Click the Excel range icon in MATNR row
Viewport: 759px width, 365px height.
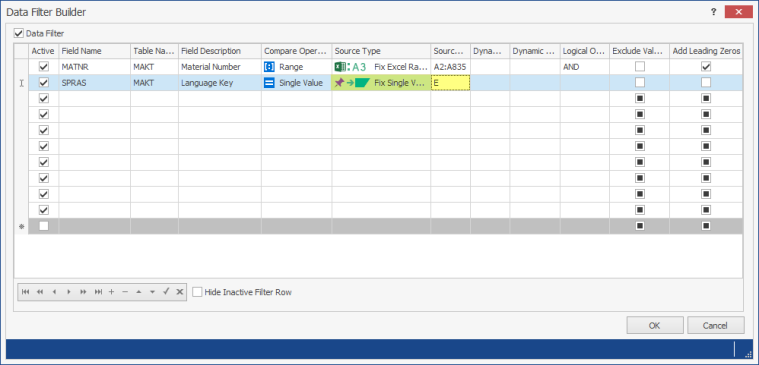pyautogui.click(x=350, y=67)
